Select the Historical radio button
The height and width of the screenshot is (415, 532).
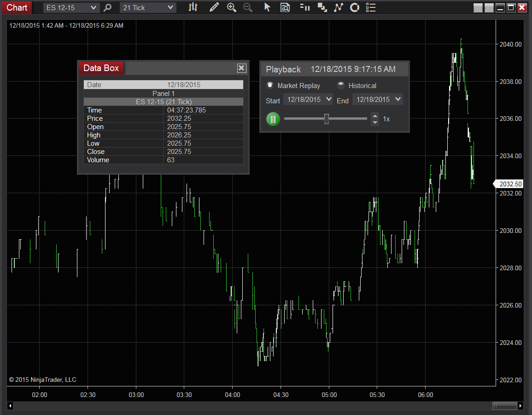341,85
